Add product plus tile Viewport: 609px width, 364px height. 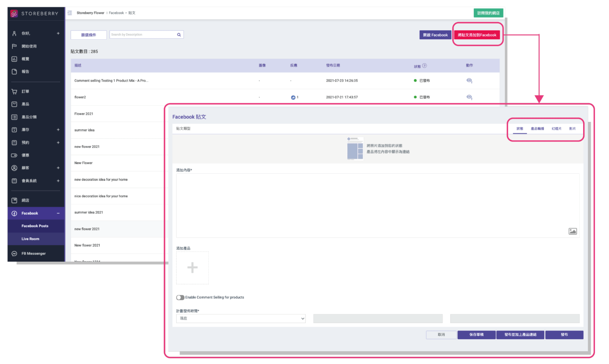(192, 268)
